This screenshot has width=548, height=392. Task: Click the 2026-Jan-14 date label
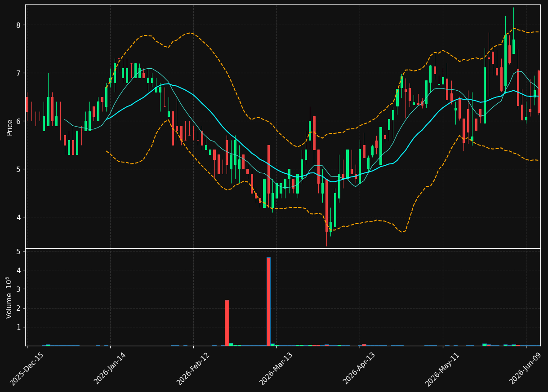(x=110, y=369)
